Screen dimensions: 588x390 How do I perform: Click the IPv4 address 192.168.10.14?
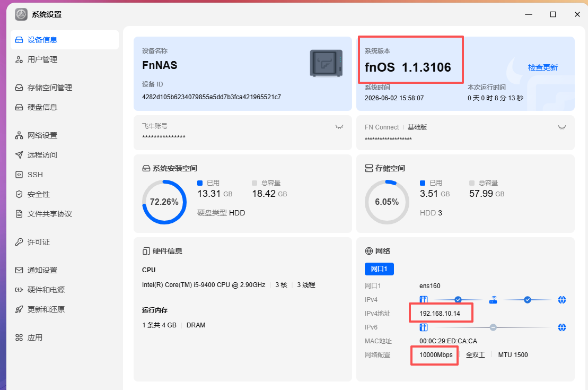(440, 314)
